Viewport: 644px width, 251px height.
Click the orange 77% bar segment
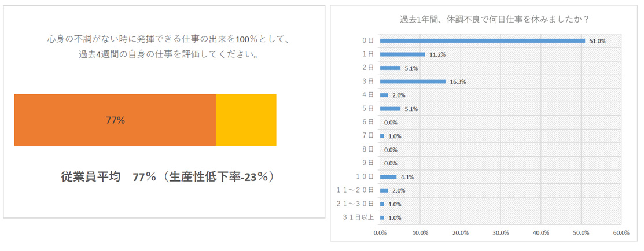pyautogui.click(x=115, y=120)
